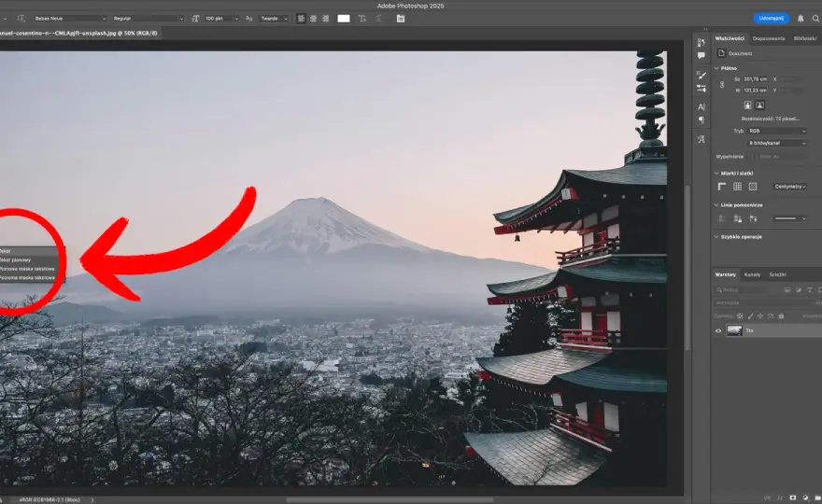Open the Paragraph panel icon in dock
This screenshot has width=822, height=504.
coord(701,120)
